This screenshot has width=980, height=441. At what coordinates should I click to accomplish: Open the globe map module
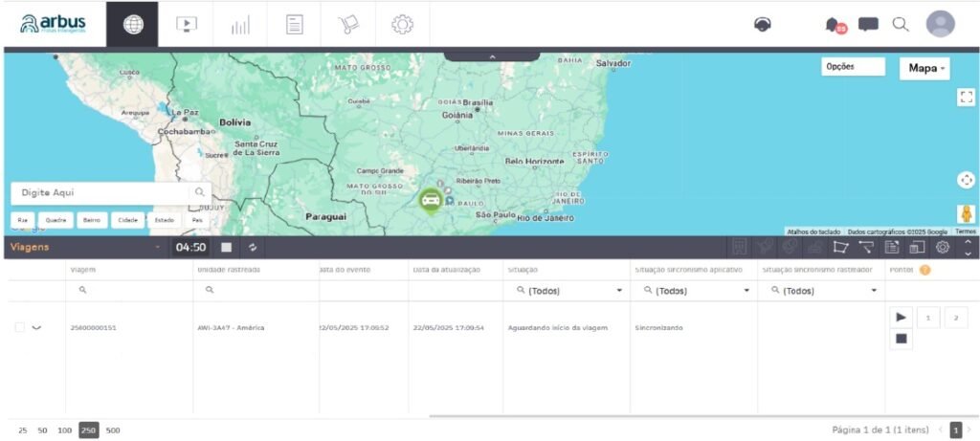coord(132,25)
